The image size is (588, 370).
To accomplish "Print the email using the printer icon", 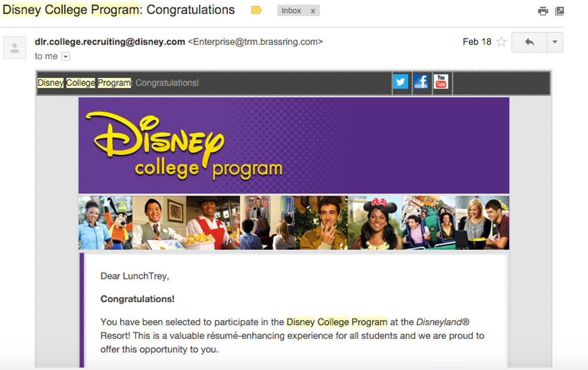I will [x=543, y=11].
